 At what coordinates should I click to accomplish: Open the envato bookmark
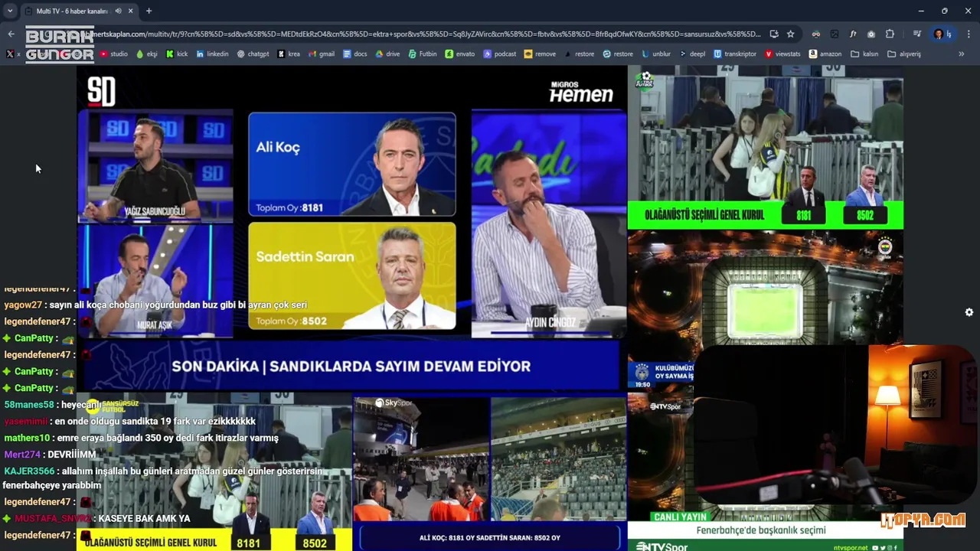[459, 54]
